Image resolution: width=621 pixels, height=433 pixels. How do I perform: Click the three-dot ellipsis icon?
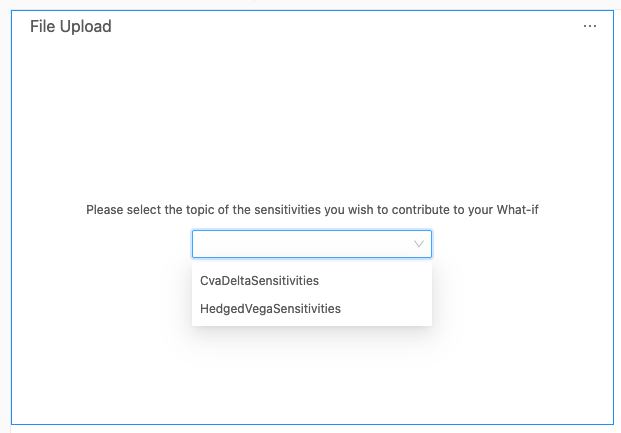590,26
